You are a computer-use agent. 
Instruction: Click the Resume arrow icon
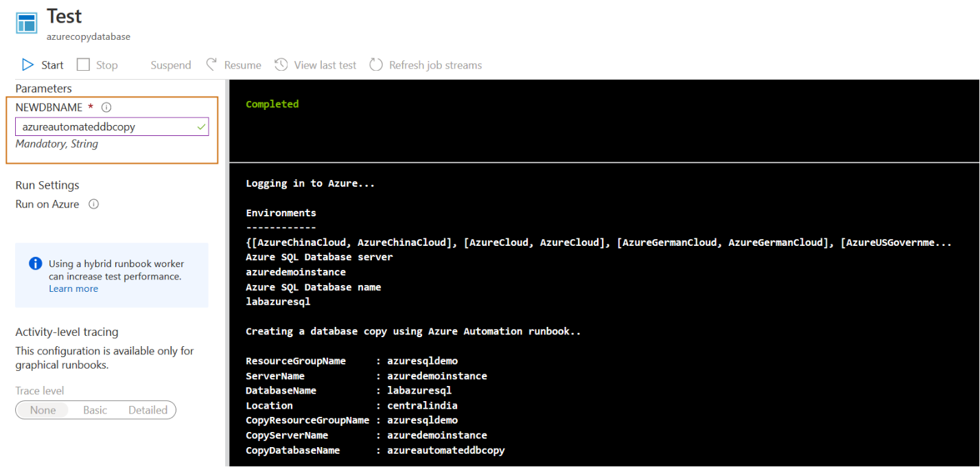(212, 65)
